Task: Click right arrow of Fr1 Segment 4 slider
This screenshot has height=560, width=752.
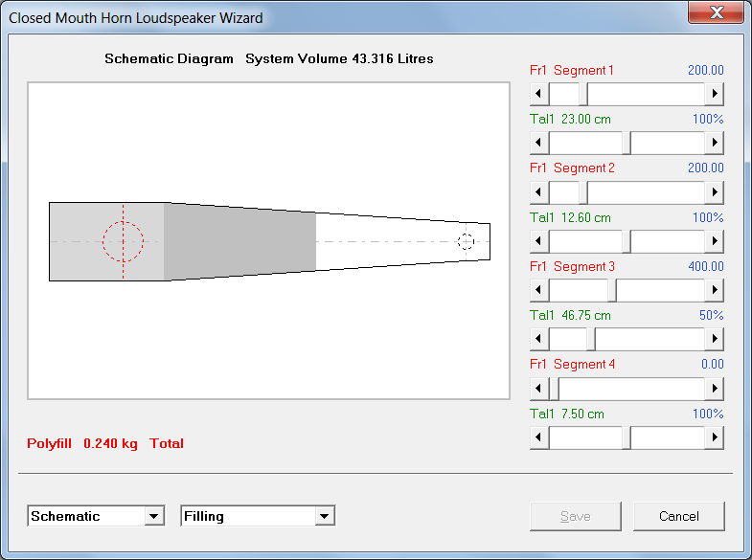Action: [x=714, y=389]
